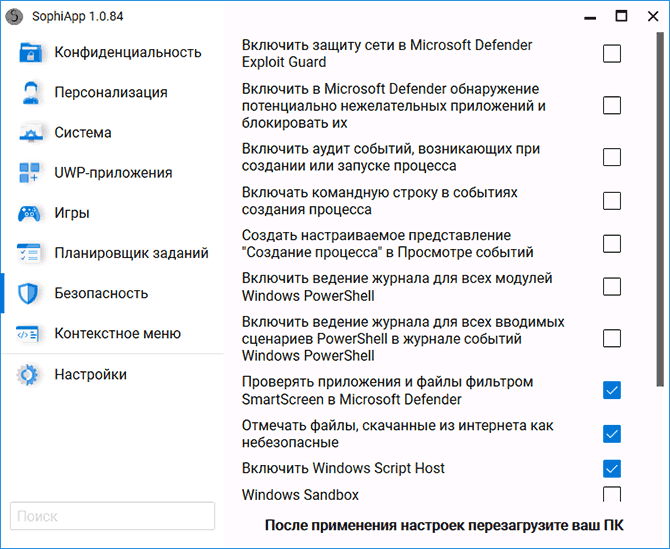Open the Контекстное меню section

(x=118, y=333)
